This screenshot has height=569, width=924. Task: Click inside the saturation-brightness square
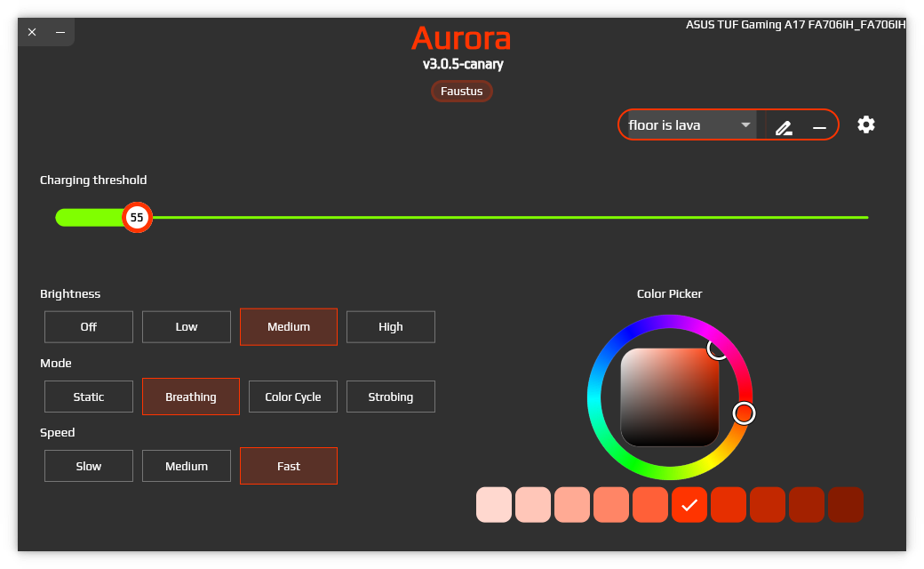(670, 397)
